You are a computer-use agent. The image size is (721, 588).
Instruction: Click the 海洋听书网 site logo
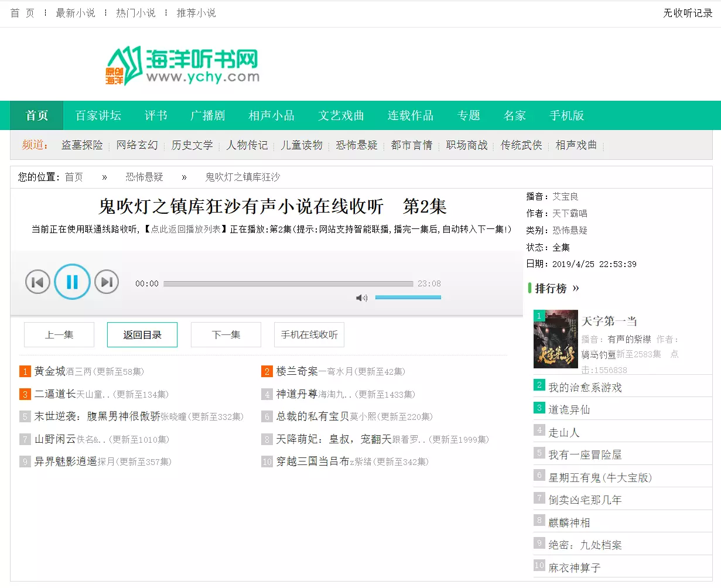(x=182, y=66)
